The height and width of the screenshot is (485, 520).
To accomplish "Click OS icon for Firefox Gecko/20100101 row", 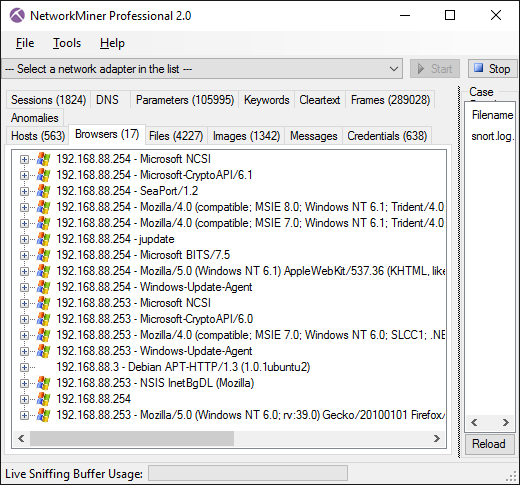I will 43,415.
